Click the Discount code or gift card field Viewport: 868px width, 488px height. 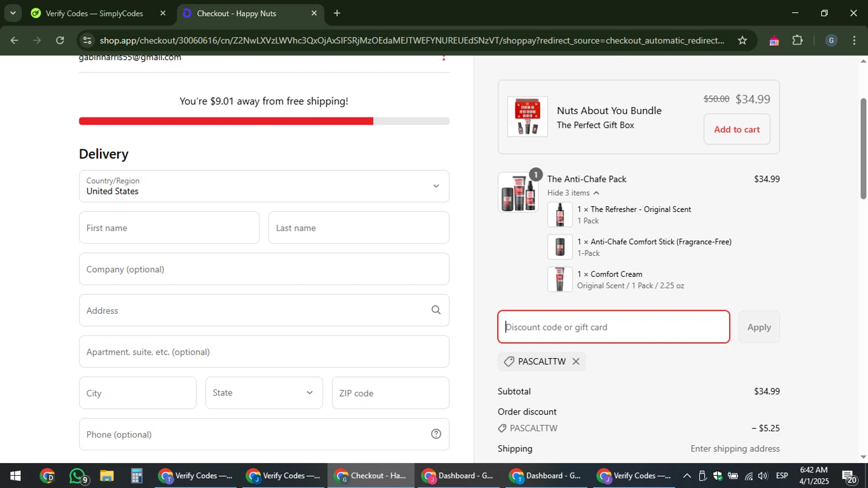(613, 327)
